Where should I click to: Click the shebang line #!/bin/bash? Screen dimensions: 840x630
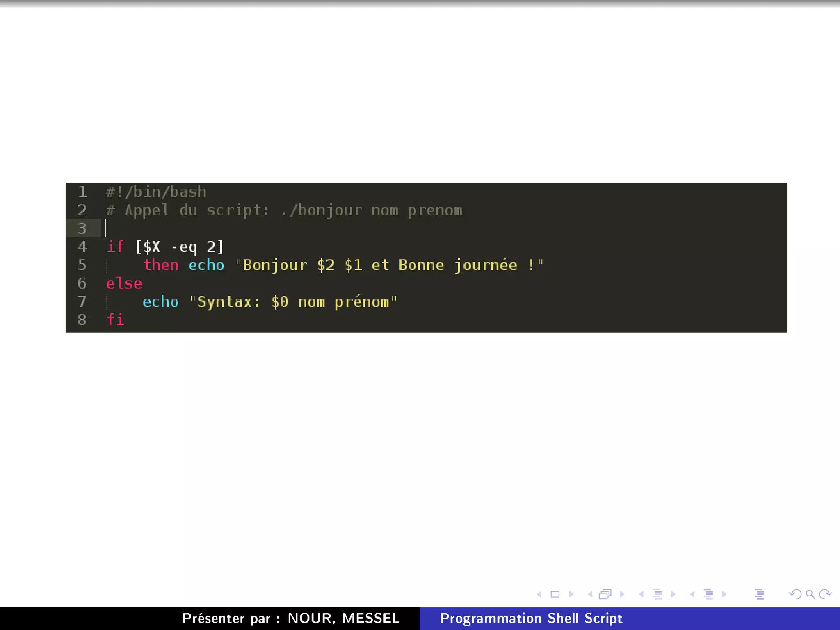[x=156, y=192]
